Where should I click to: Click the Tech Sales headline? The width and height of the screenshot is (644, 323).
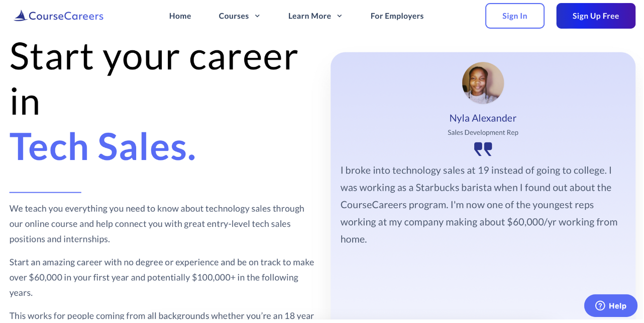102,146
